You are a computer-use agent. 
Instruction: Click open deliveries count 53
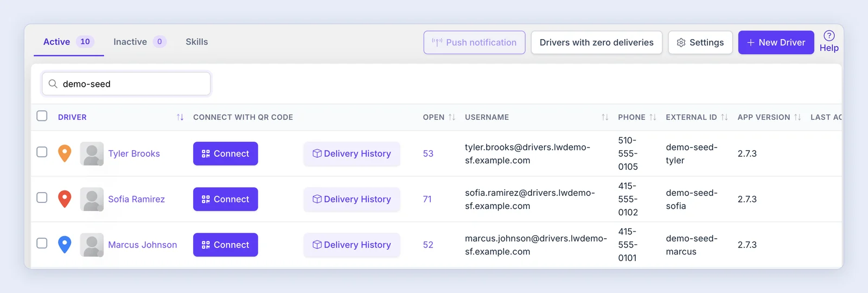(x=428, y=154)
